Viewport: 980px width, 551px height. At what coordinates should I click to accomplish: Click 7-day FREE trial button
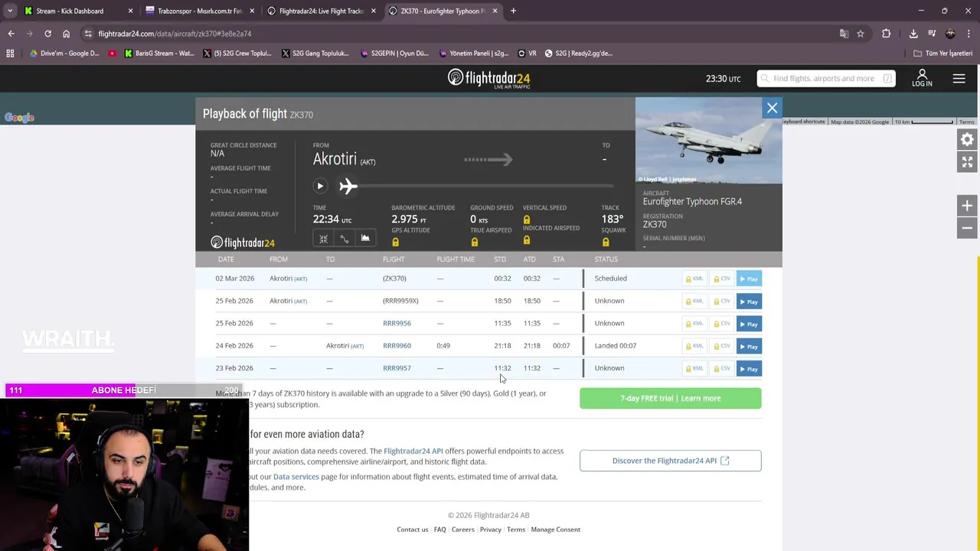(x=671, y=398)
